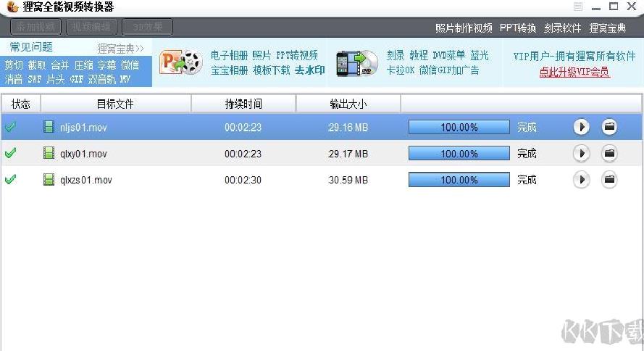
Task: Click the 点此升级VIP会员 link
Action: 574,72
